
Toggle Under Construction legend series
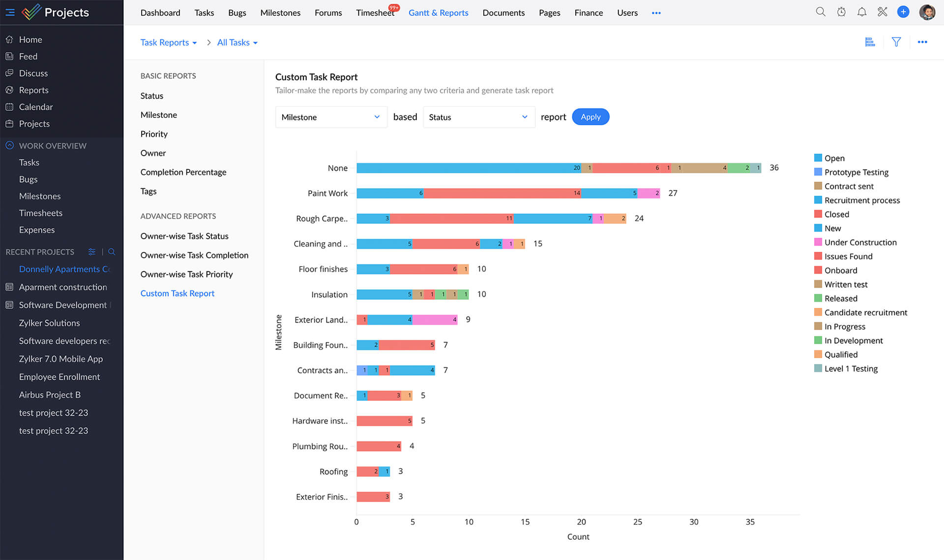click(860, 242)
